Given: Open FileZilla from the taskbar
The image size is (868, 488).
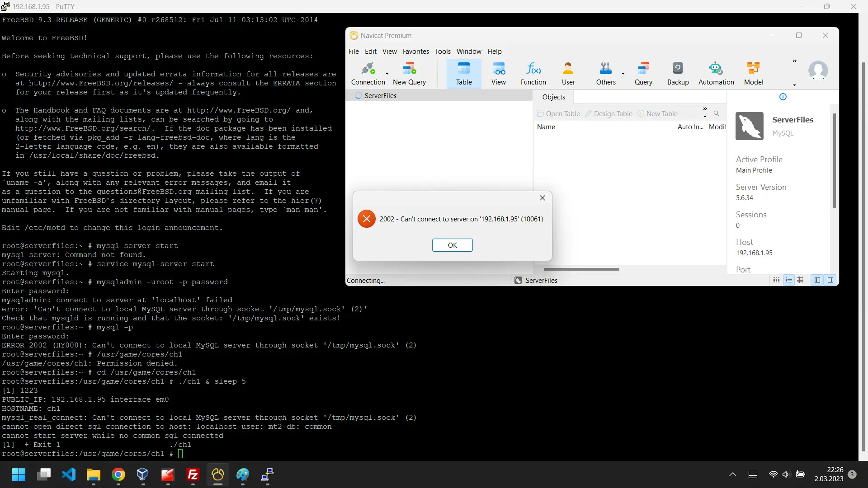Looking at the screenshot, I should (x=193, y=474).
